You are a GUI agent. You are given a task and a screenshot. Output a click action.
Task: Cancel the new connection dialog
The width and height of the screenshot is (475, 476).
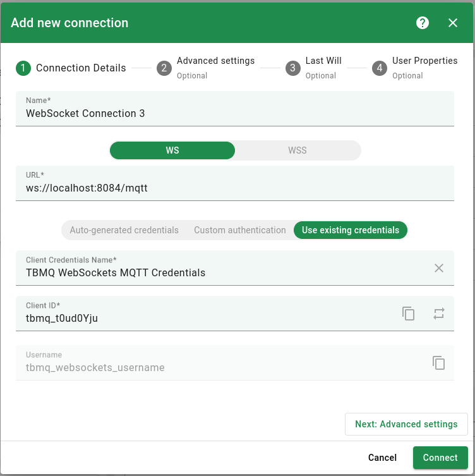point(382,458)
